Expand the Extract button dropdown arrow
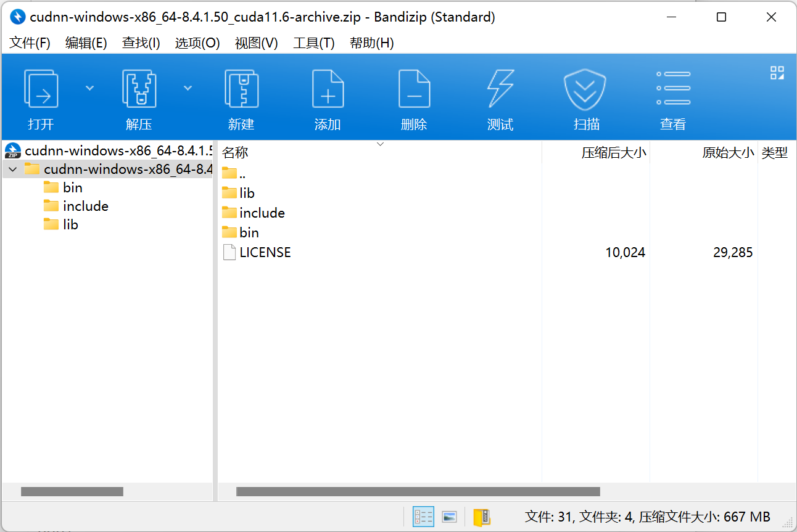 (188, 88)
